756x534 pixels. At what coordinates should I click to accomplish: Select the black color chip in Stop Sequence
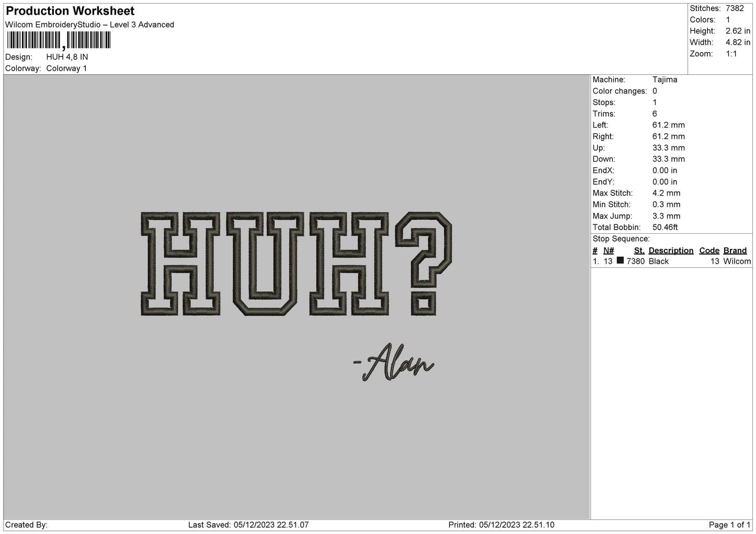pyautogui.click(x=620, y=260)
